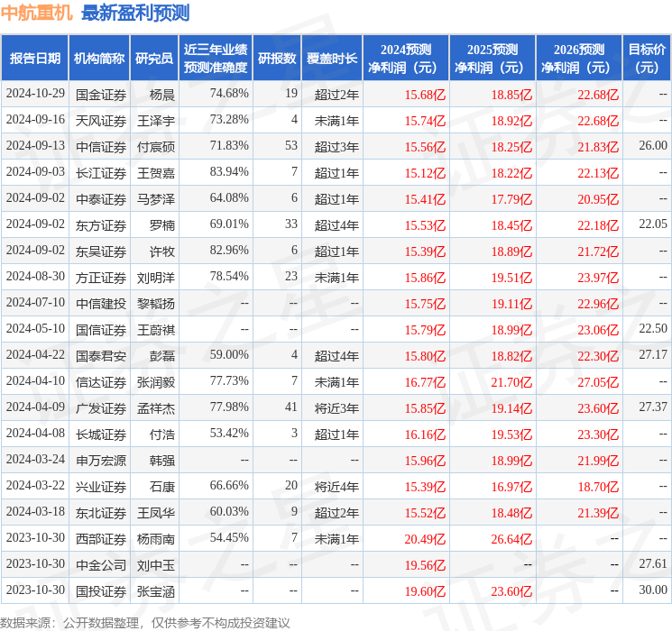Click accuracy value 83.94%
The image size is (672, 631).
[229, 172]
